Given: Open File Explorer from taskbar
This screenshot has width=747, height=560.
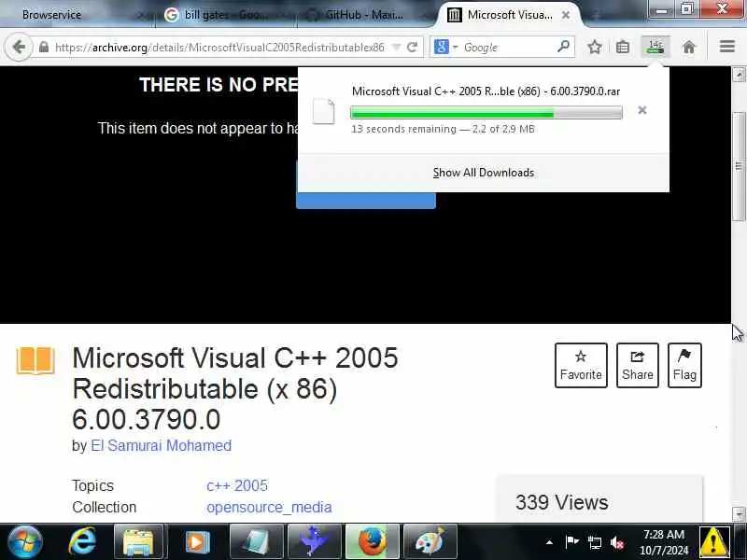Looking at the screenshot, I should point(138,542).
